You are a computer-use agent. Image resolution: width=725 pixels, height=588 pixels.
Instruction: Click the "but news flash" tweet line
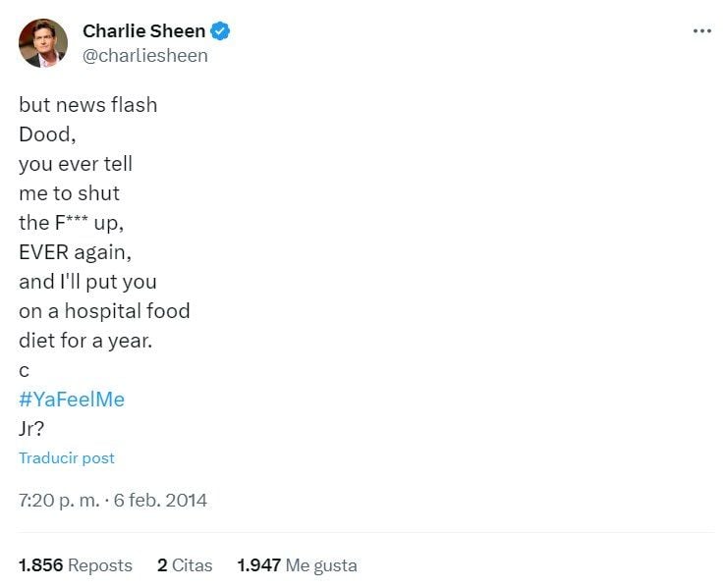tap(88, 105)
